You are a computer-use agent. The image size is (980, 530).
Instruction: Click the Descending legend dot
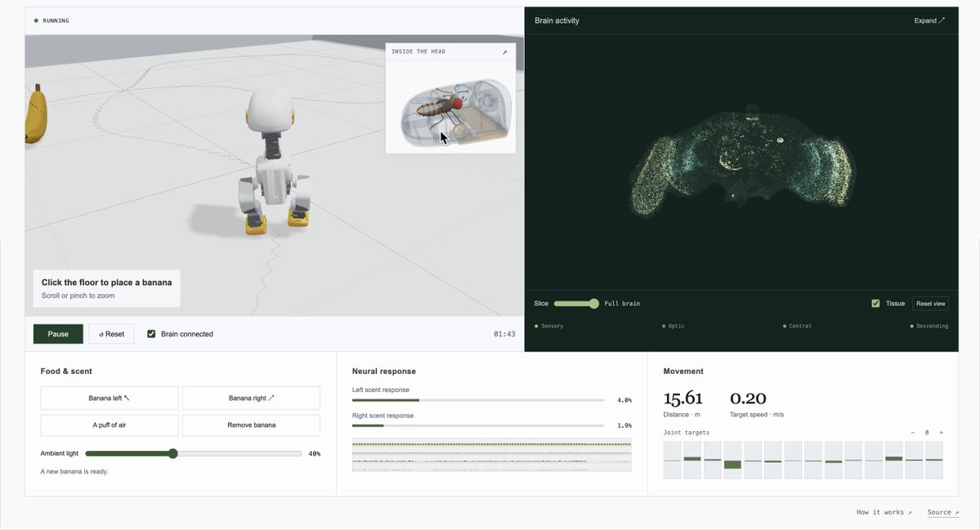tap(912, 326)
